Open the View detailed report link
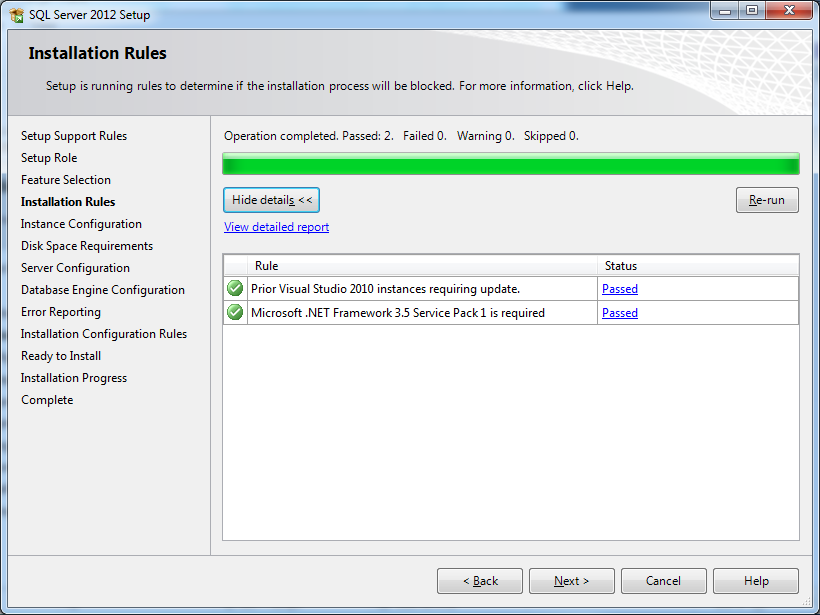 click(x=277, y=227)
